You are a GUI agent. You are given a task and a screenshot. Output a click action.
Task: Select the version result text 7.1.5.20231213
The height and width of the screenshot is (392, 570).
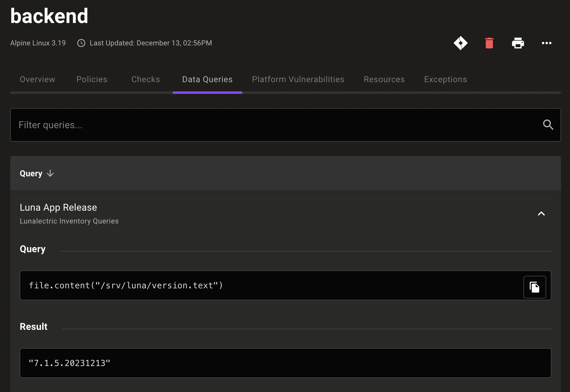(69, 363)
